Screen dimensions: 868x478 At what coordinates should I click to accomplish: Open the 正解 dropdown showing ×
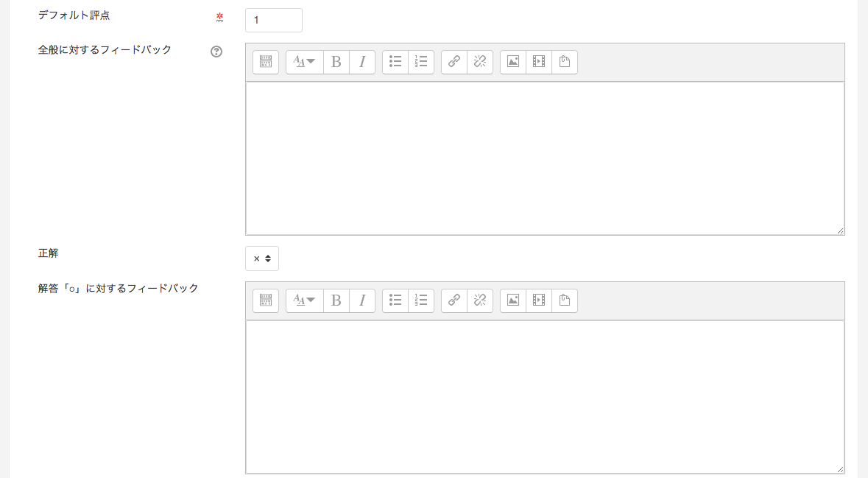(x=262, y=259)
